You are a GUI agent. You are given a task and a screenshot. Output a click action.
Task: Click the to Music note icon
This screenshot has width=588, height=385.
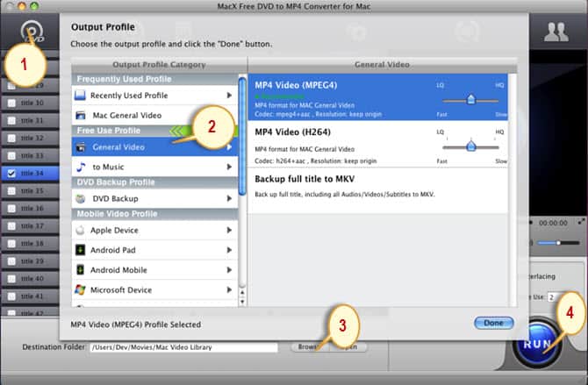pos(81,167)
